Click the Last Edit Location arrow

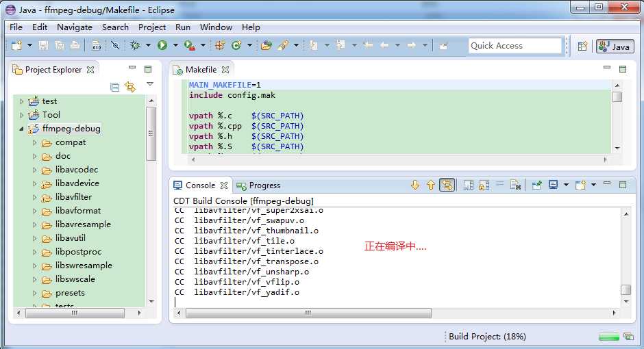[x=368, y=45]
